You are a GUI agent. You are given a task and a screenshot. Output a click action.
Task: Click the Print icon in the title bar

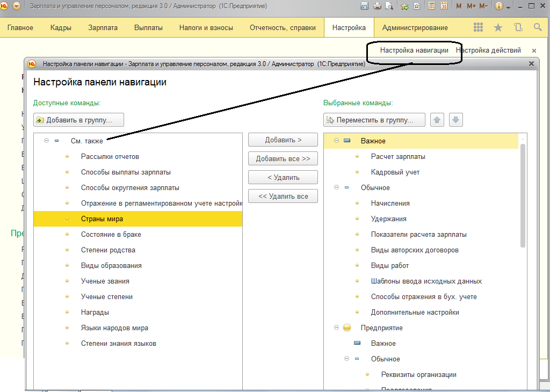[377, 6]
